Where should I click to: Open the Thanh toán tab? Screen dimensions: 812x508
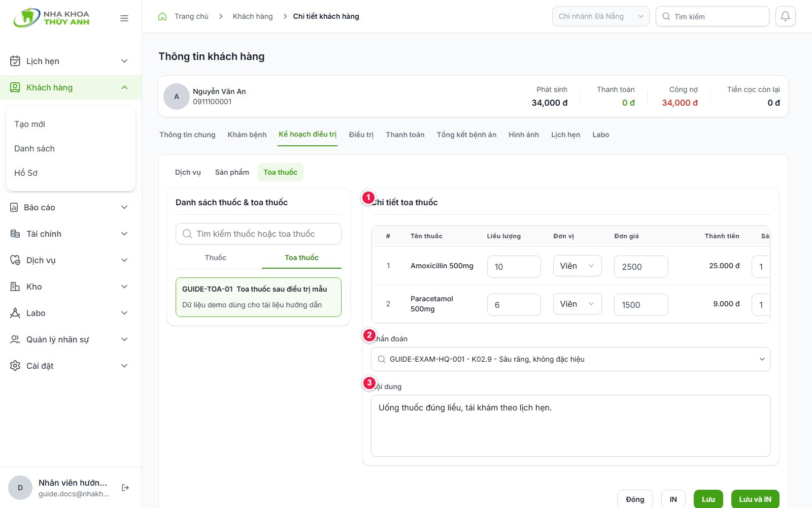point(405,135)
